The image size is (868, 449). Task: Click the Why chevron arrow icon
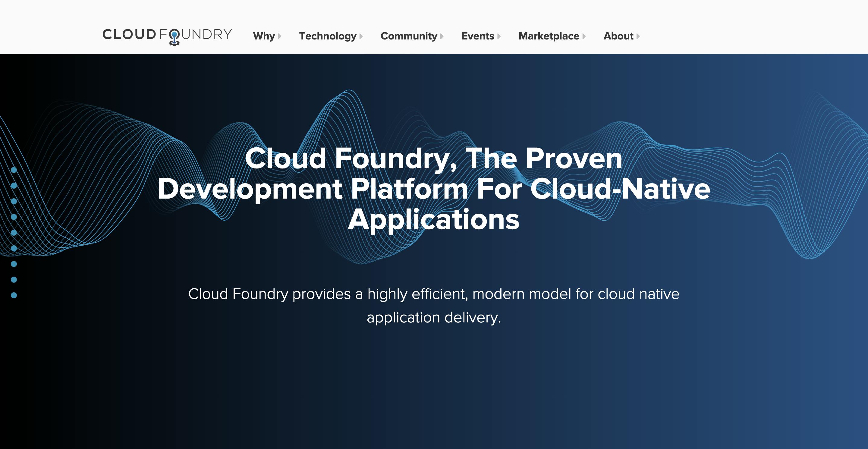coord(281,36)
